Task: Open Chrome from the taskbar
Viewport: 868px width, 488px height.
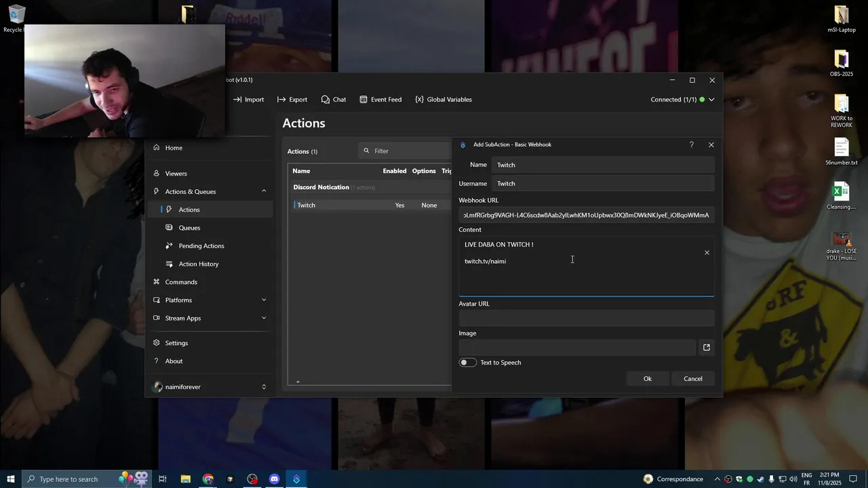Action: coord(208,479)
